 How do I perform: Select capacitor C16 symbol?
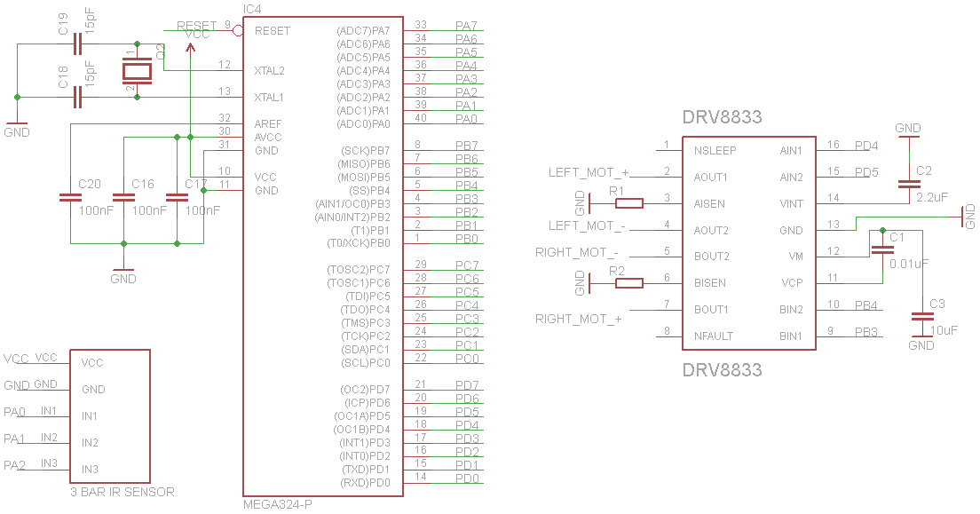123,197
